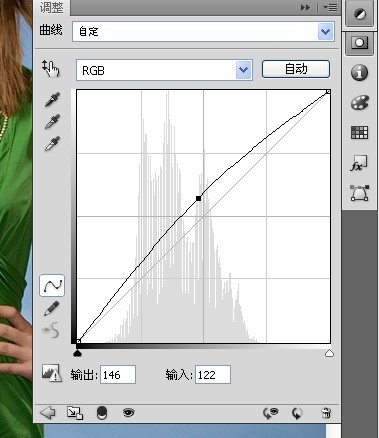Open the adjustments panel flyout menu

330,7
